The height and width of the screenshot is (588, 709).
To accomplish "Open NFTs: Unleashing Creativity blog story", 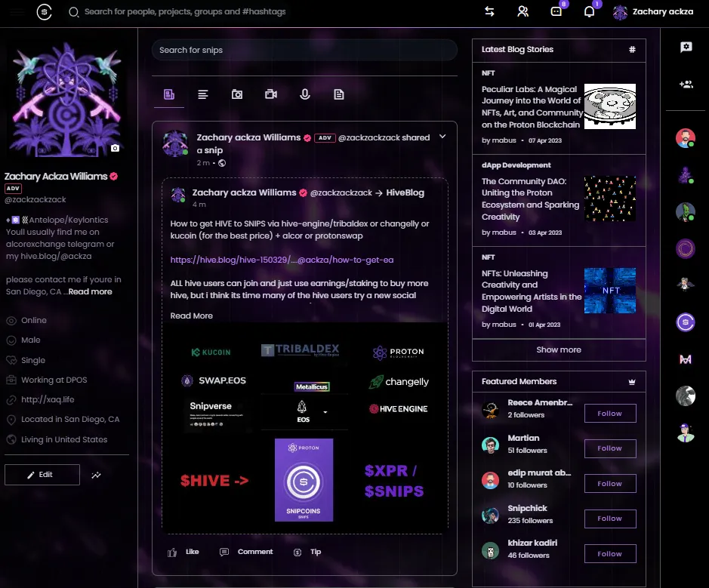I will pos(532,291).
